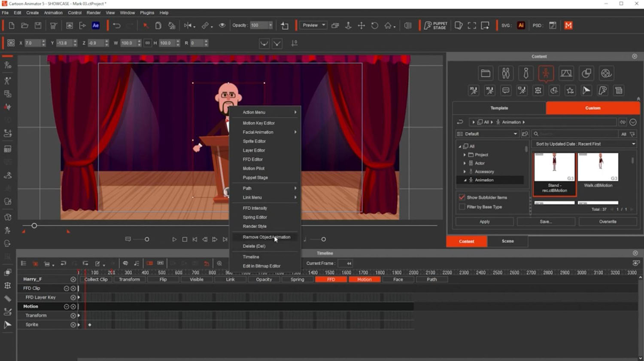Select the Animation category icon in Content
The image size is (644, 361).
click(546, 73)
